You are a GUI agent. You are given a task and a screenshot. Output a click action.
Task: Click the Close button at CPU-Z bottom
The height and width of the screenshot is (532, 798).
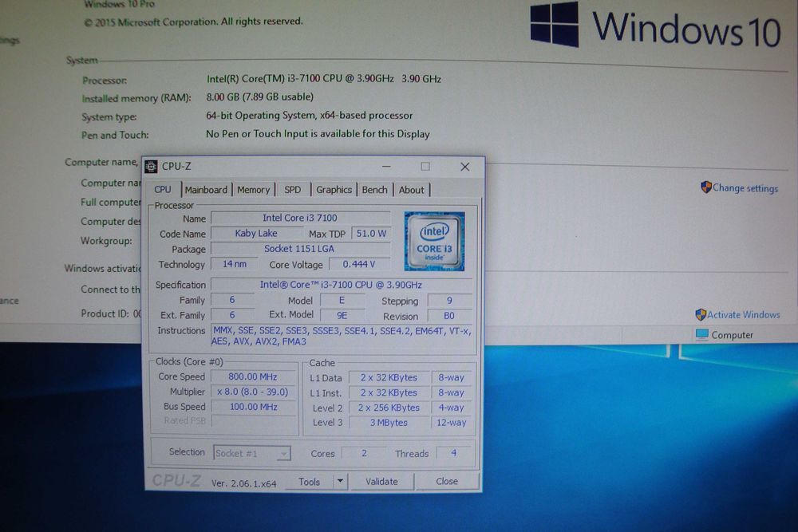447,481
